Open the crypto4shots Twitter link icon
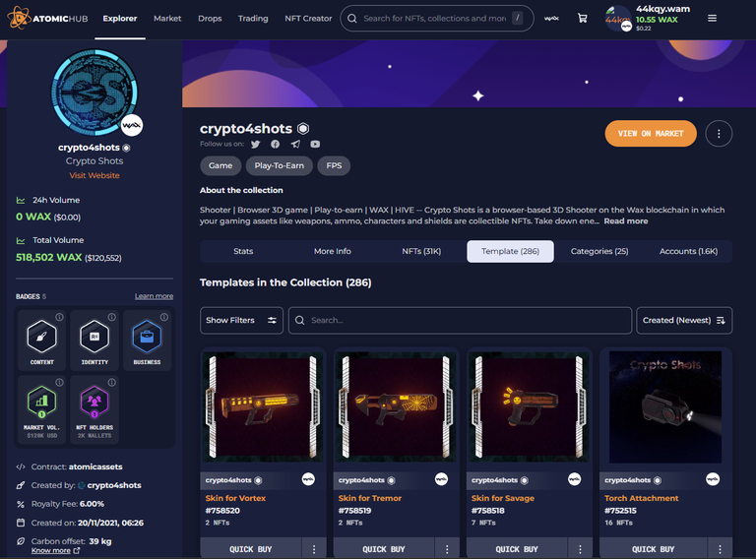The height and width of the screenshot is (559, 756). 256,144
